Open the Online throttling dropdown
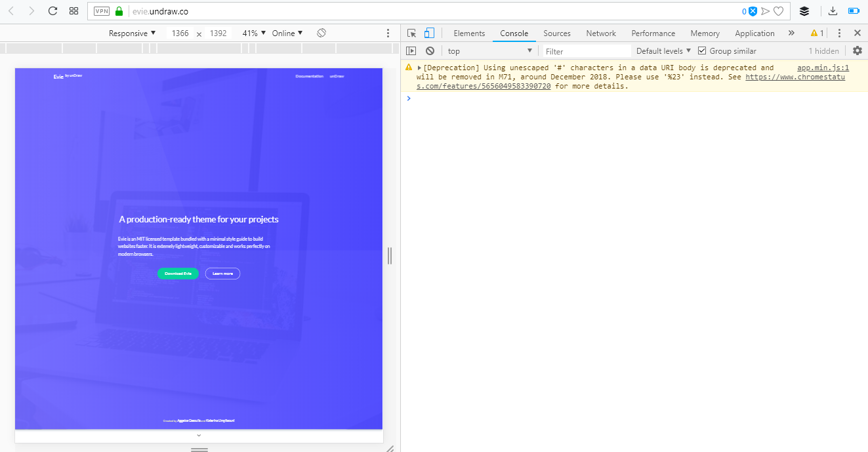This screenshot has height=452, width=868. [285, 32]
